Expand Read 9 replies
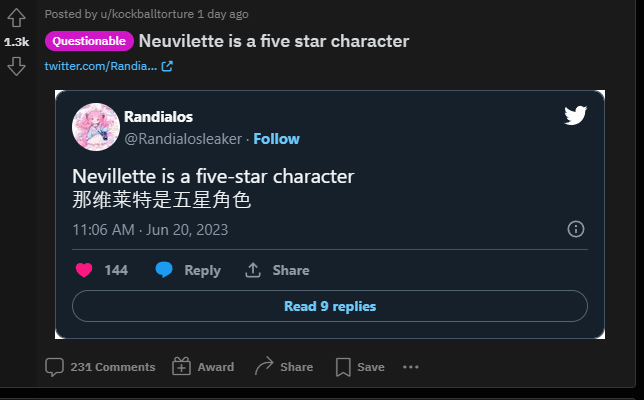The image size is (644, 400). [x=330, y=306]
